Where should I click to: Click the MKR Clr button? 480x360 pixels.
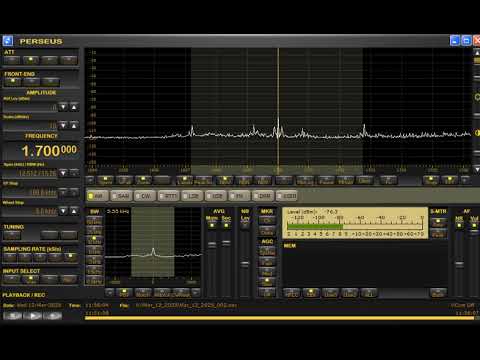[x=267, y=220]
